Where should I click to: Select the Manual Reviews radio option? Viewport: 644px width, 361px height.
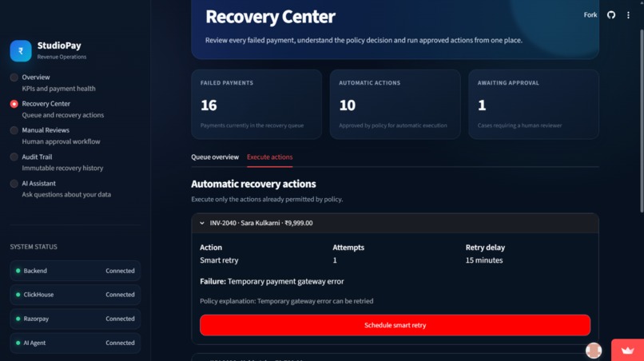(x=14, y=130)
